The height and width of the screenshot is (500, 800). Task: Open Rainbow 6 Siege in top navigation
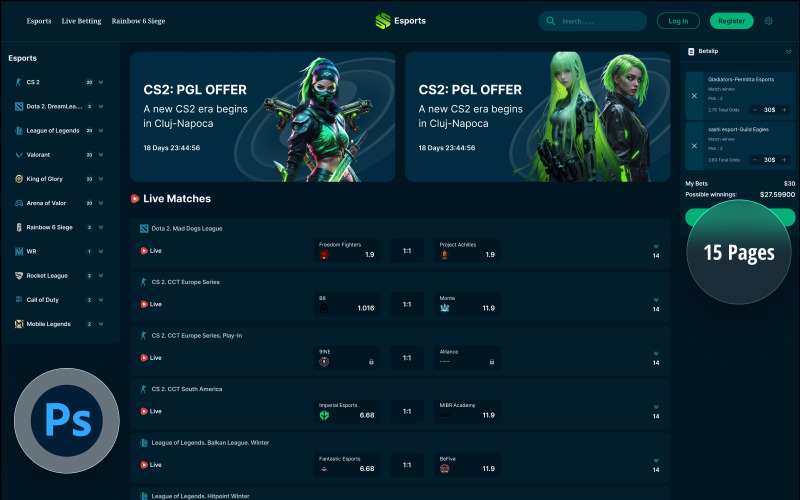[138, 21]
